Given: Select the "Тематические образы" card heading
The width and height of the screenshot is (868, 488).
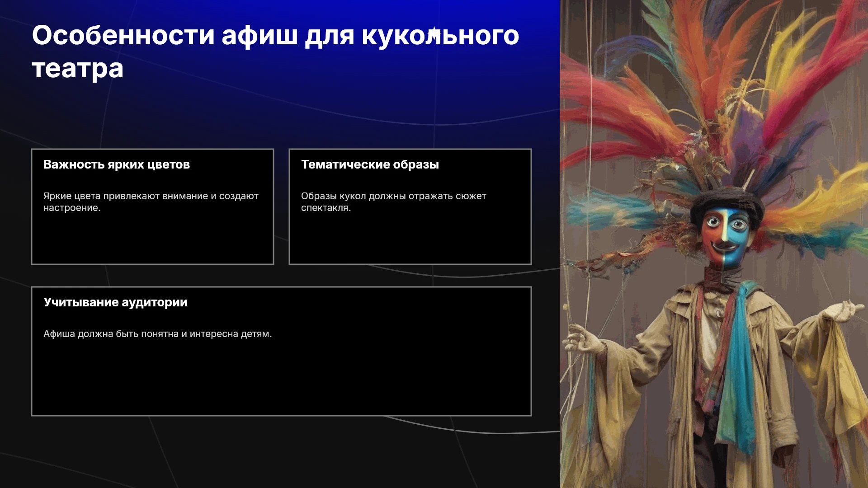Looking at the screenshot, I should [x=370, y=164].
